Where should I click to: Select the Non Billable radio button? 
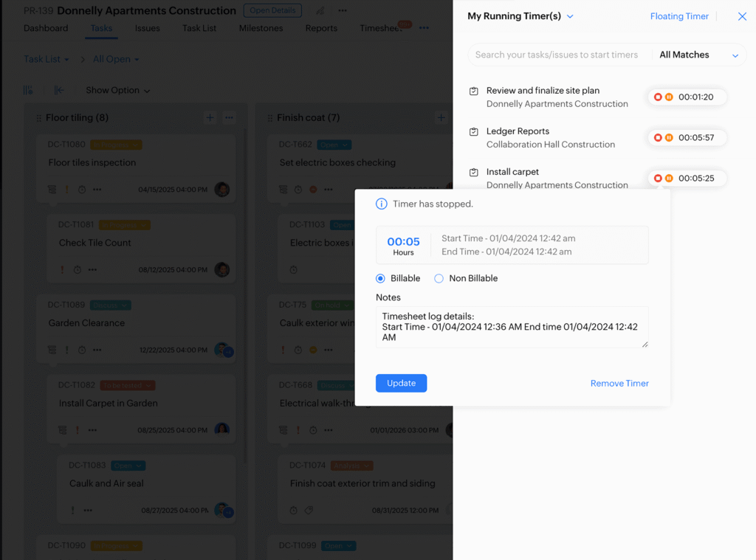[x=437, y=278]
